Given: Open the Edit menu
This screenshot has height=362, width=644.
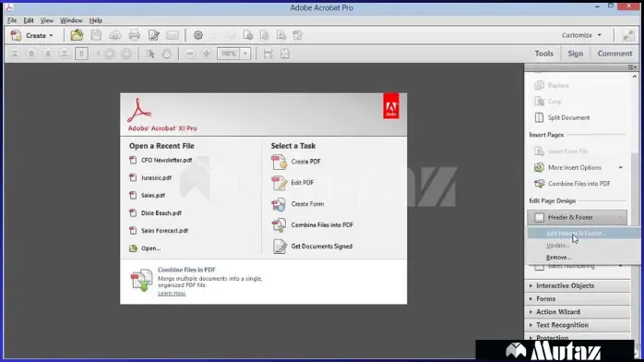Looking at the screenshot, I should point(29,20).
